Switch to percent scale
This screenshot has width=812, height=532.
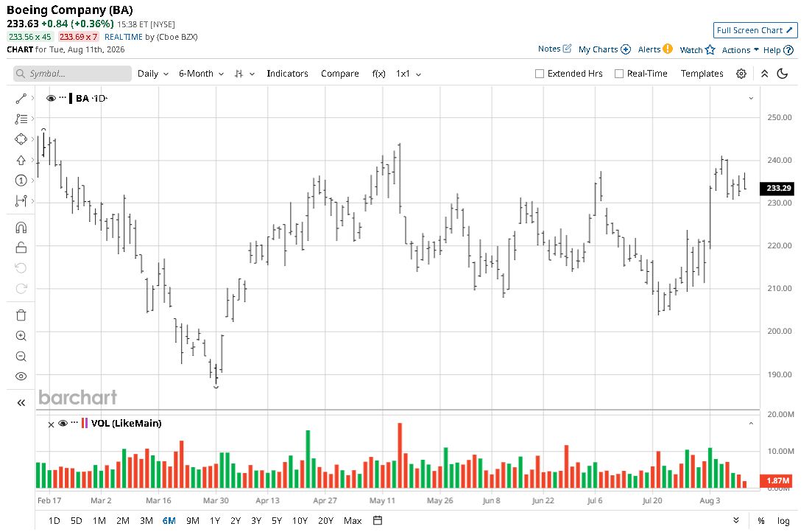click(x=760, y=521)
